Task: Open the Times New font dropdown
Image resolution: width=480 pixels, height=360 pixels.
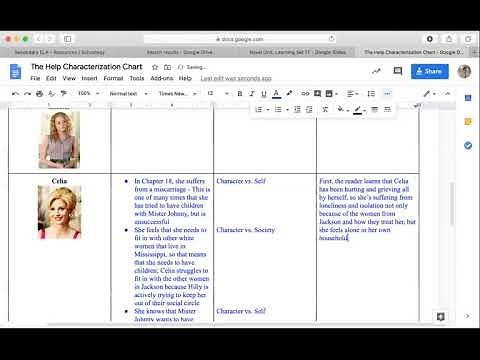Action: coord(178,94)
